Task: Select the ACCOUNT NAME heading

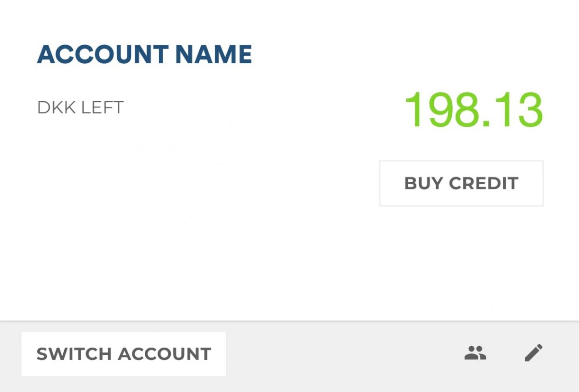Action: 144,54
